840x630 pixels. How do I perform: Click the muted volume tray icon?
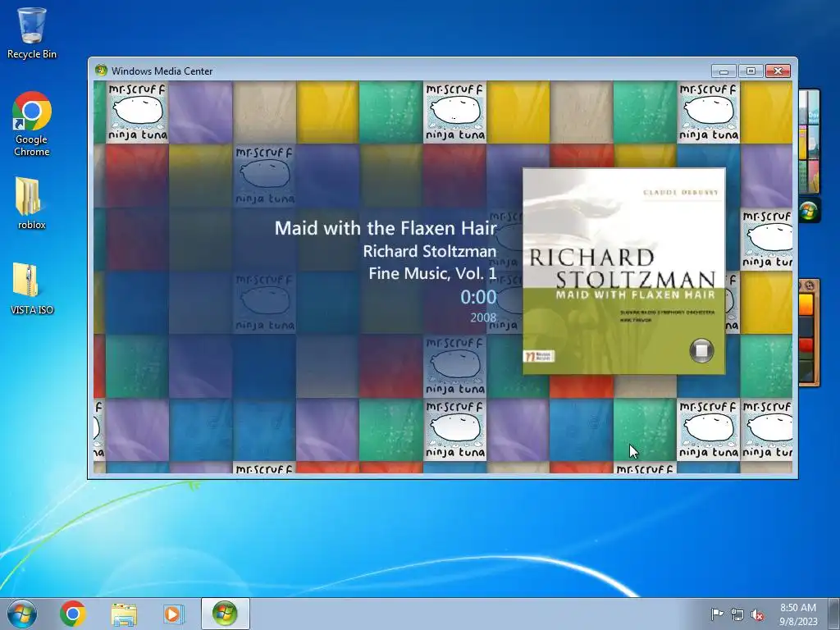[x=757, y=614]
